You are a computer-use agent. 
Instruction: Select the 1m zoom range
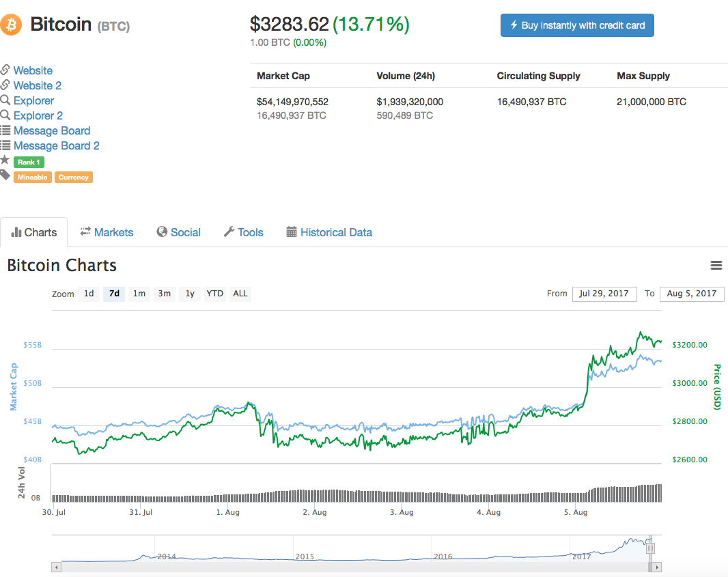point(139,294)
